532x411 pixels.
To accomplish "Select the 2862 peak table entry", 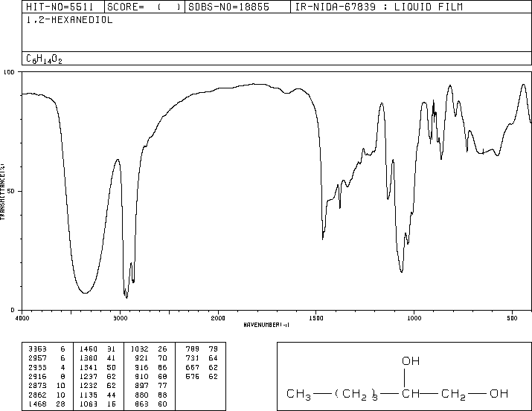I will (46, 395).
